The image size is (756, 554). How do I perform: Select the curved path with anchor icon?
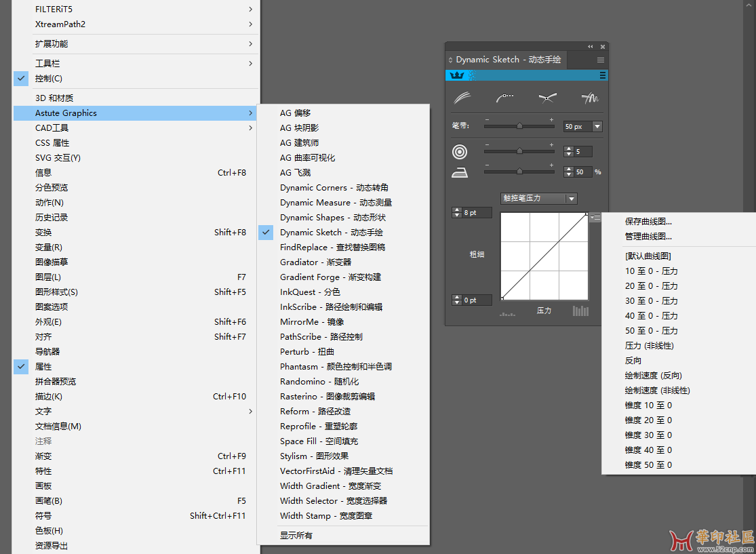(x=505, y=98)
